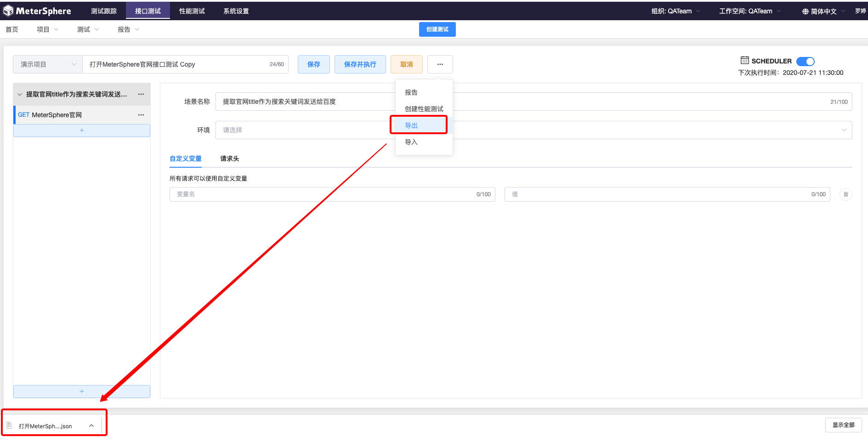
Task: Click the SCHEDULER calendar icon
Action: [745, 60]
